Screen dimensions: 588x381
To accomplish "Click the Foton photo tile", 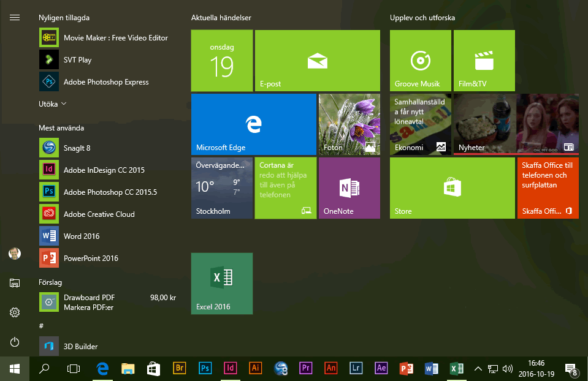I will 349,124.
